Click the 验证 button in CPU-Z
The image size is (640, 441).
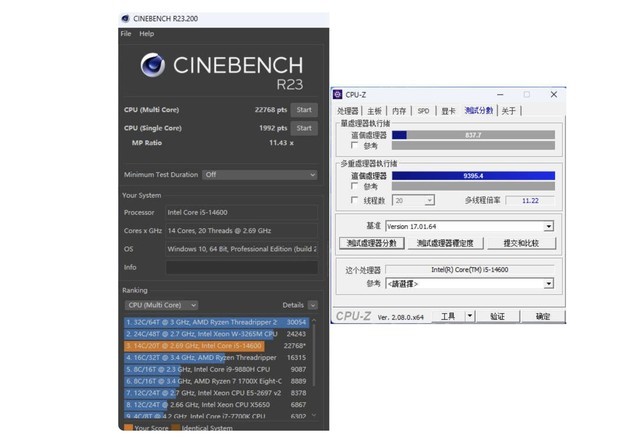tap(498, 316)
